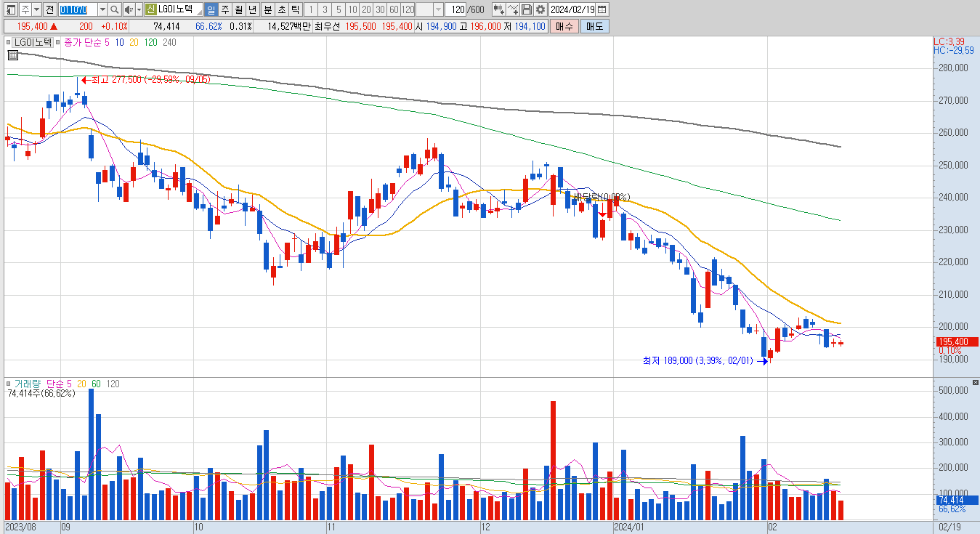Viewport: 980px width, 534px height.
Task: Click the small square before 종가 단순 legend
Action: [58, 42]
